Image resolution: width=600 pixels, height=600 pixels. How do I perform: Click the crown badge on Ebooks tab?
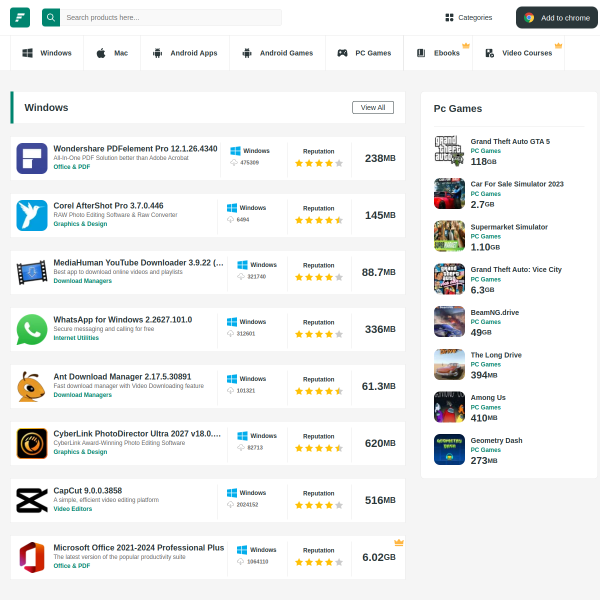point(466,46)
